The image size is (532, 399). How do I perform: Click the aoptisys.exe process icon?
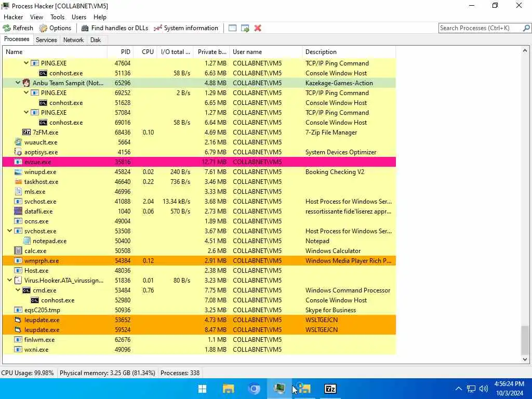point(18,152)
